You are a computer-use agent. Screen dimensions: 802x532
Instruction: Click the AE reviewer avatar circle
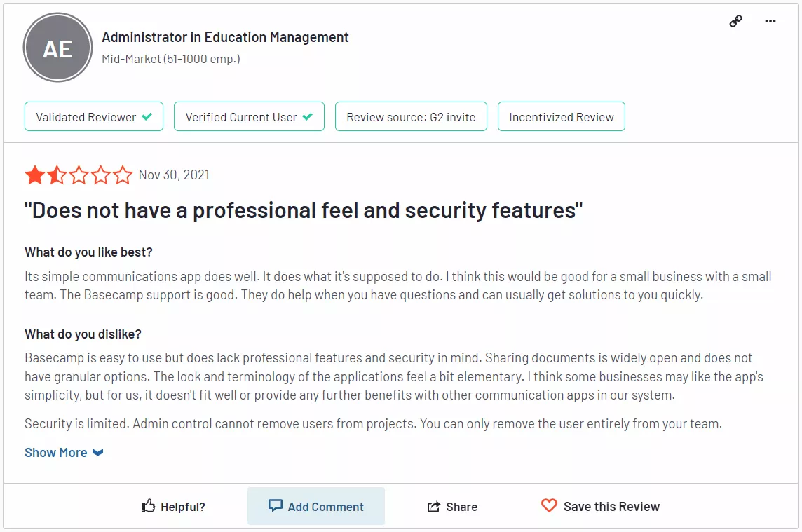pyautogui.click(x=57, y=48)
